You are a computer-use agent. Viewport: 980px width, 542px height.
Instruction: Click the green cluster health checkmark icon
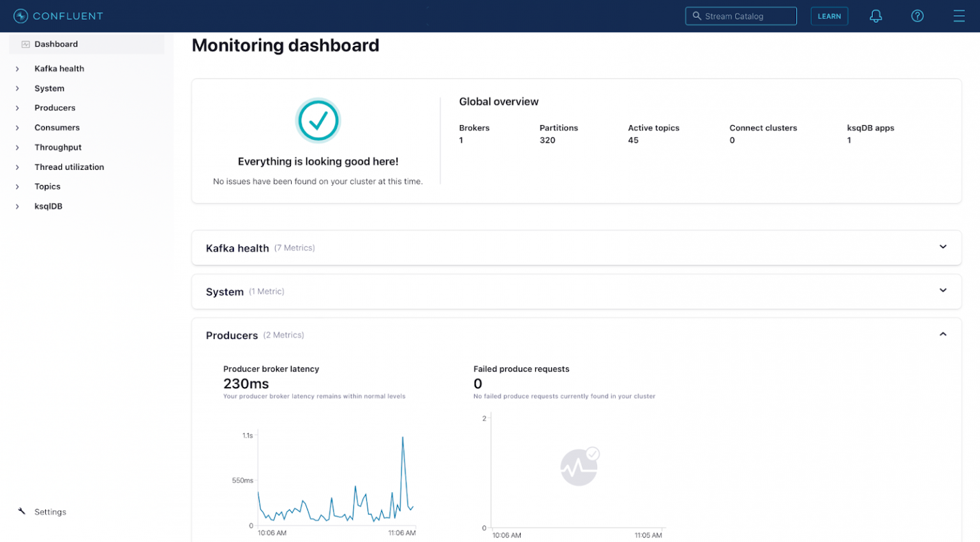[318, 120]
